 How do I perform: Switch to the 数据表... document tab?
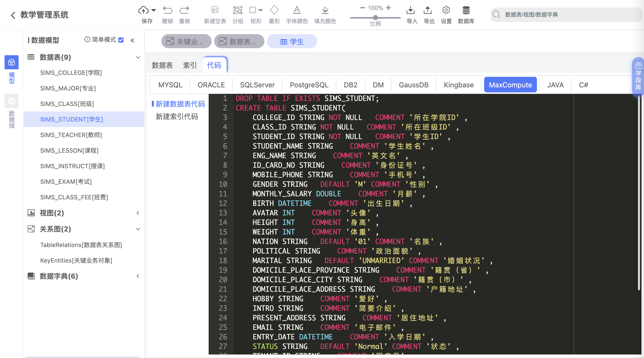click(239, 41)
